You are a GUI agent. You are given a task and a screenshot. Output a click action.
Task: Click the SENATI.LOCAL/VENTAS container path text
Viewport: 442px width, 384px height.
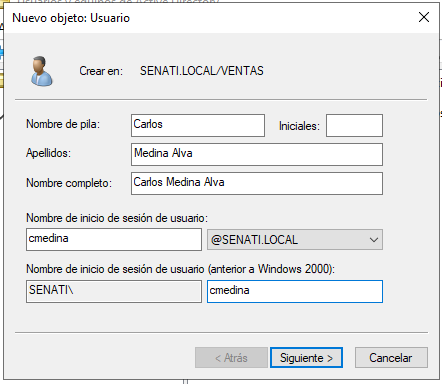coord(202,71)
